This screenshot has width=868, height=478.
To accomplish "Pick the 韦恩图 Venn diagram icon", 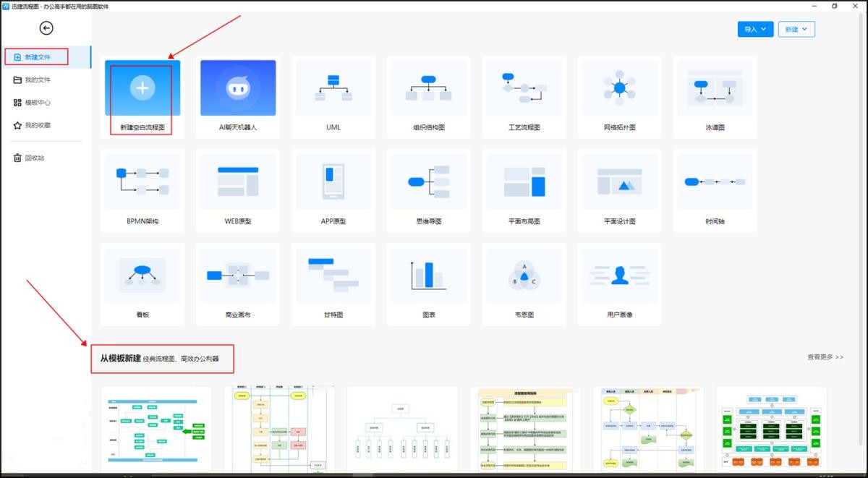I will click(x=524, y=276).
